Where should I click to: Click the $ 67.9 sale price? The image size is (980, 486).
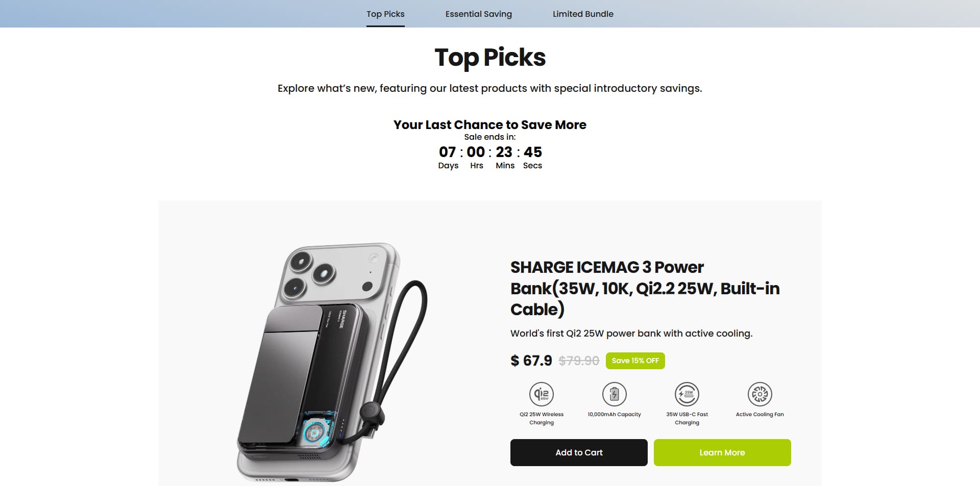point(531,361)
